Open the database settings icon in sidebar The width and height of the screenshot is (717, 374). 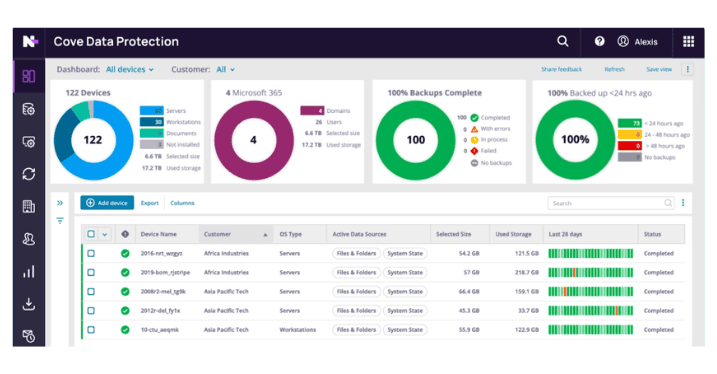coord(29,109)
